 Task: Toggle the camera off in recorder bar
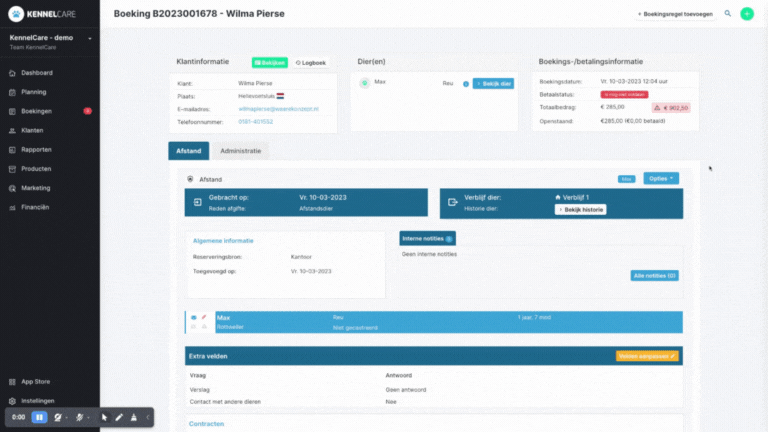(x=58, y=417)
